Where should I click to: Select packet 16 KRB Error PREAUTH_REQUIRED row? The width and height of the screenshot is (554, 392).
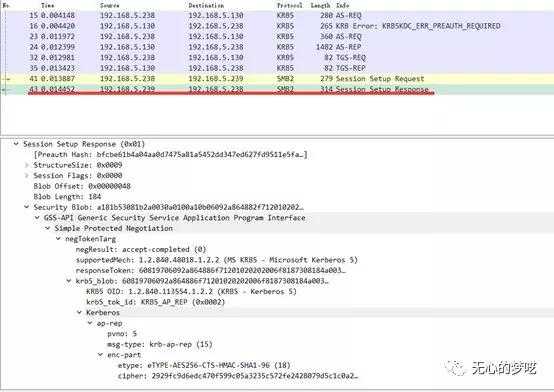click(277, 26)
